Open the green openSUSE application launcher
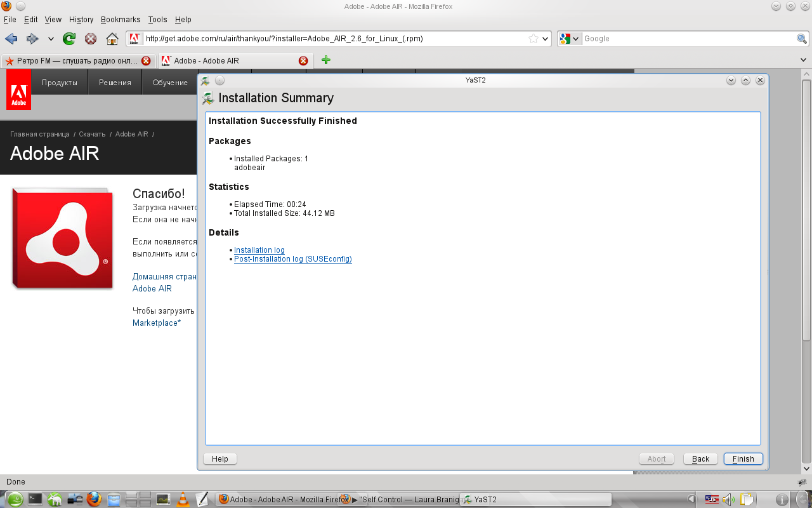Viewport: 812px width, 508px height. click(15, 500)
